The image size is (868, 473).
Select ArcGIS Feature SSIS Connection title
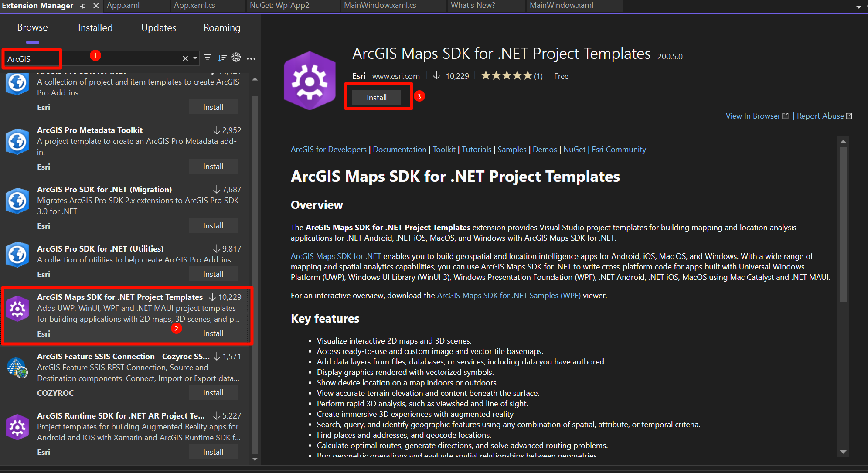(x=123, y=357)
